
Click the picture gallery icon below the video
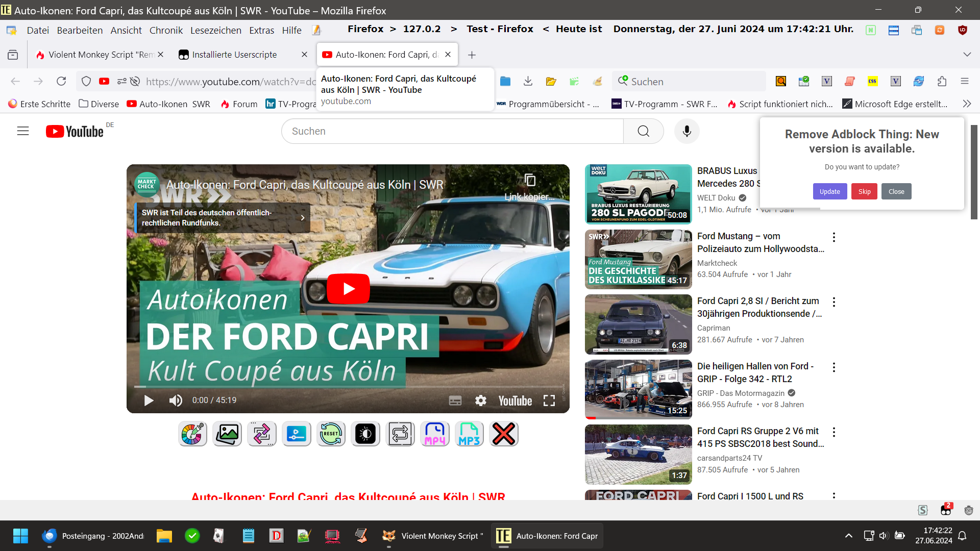[x=227, y=434]
